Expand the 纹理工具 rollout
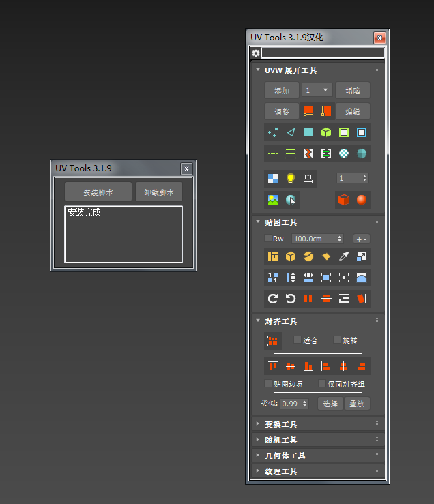 click(280, 471)
